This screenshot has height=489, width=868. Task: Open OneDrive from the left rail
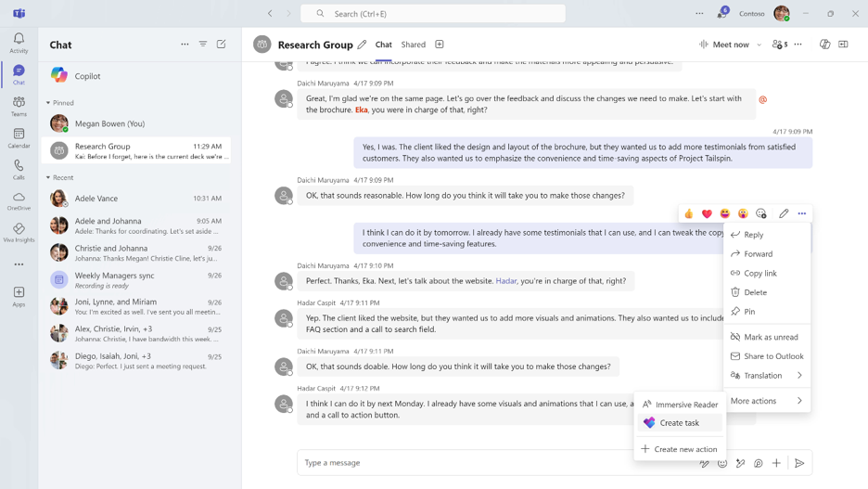click(19, 200)
